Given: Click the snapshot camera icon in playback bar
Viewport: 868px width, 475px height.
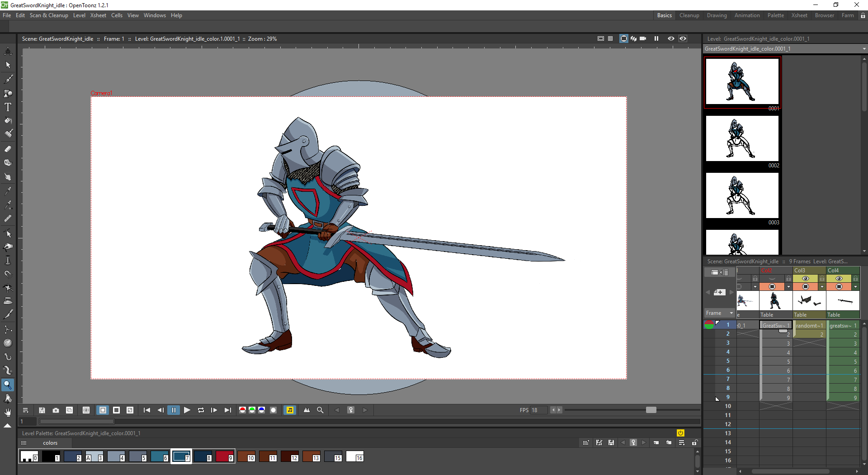Looking at the screenshot, I should (56, 410).
